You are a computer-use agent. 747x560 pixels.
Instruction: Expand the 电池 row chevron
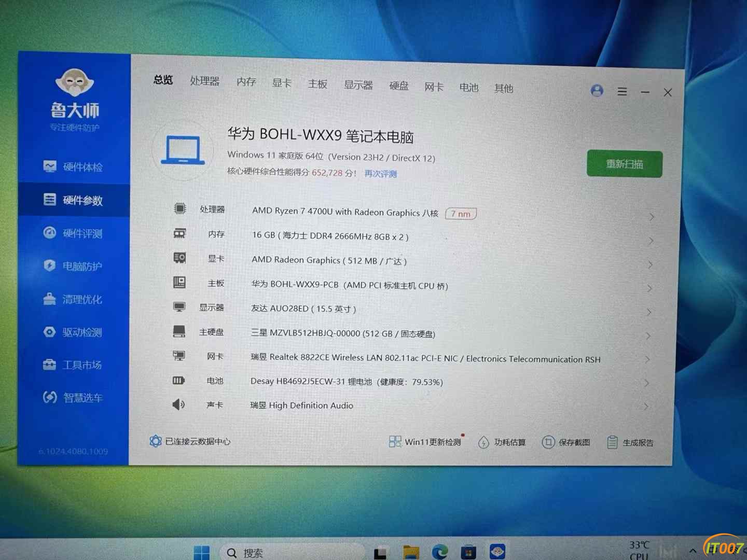click(647, 383)
